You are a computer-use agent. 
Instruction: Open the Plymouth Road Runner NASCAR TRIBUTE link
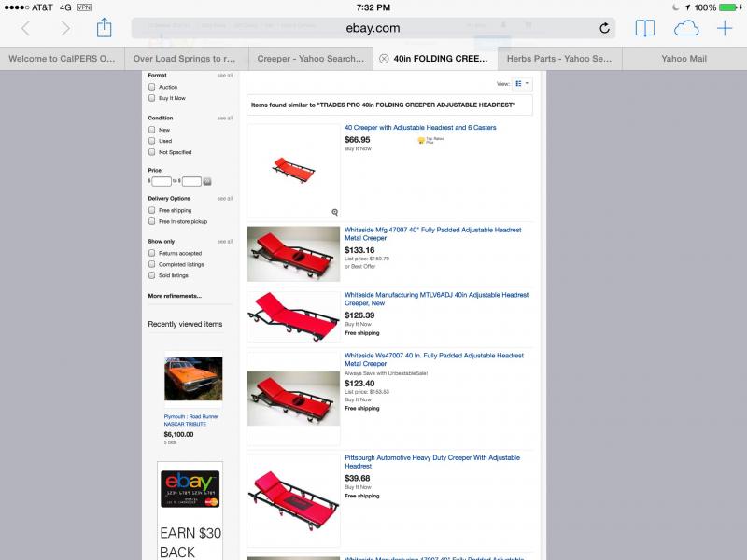click(191, 420)
